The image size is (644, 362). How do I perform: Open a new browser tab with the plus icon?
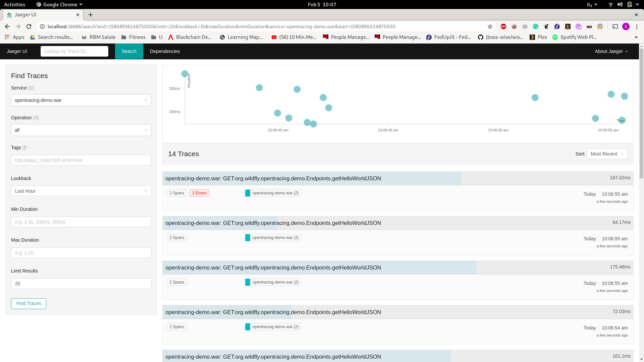point(91,15)
